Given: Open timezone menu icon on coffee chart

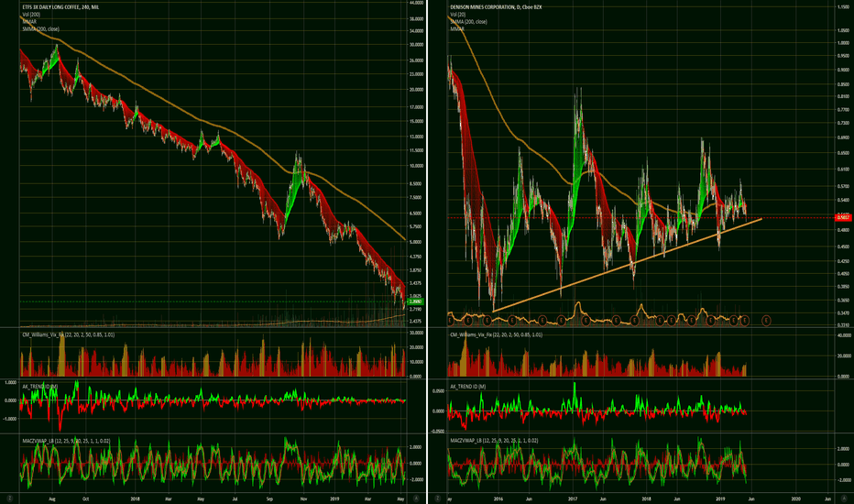Looking at the screenshot, I should 10,499.
